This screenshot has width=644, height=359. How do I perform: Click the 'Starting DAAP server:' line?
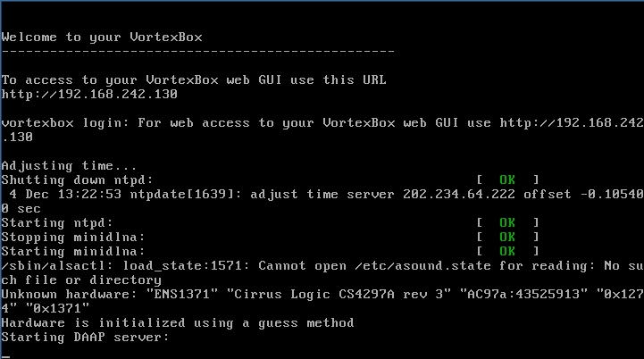click(x=85, y=338)
